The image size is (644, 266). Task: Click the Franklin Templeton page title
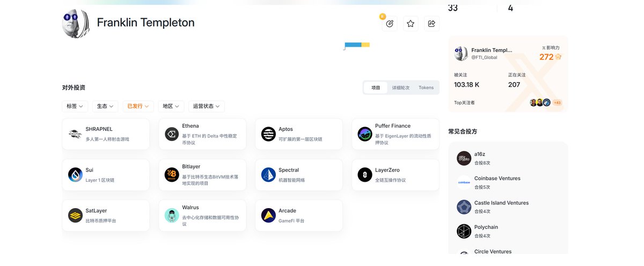point(145,23)
